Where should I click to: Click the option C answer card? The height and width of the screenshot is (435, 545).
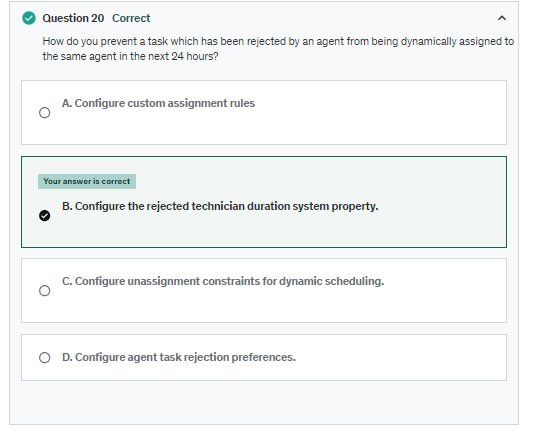(x=264, y=290)
